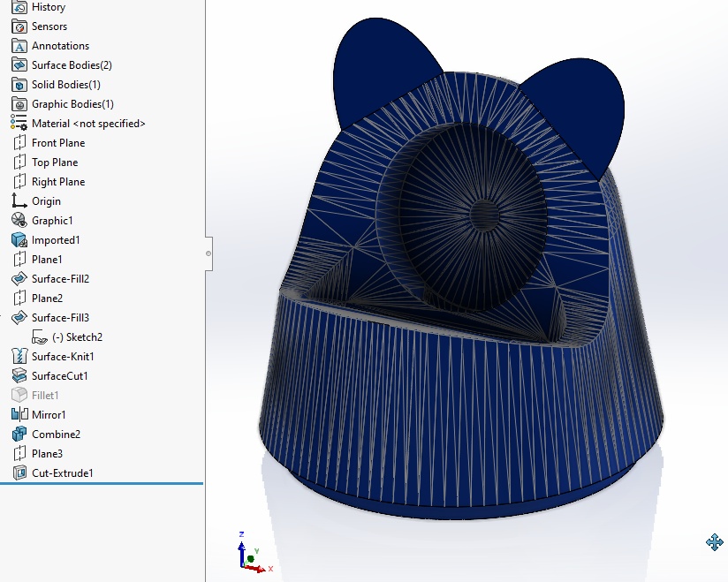Select the Plane3 label
The width and height of the screenshot is (728, 582).
[x=48, y=454]
